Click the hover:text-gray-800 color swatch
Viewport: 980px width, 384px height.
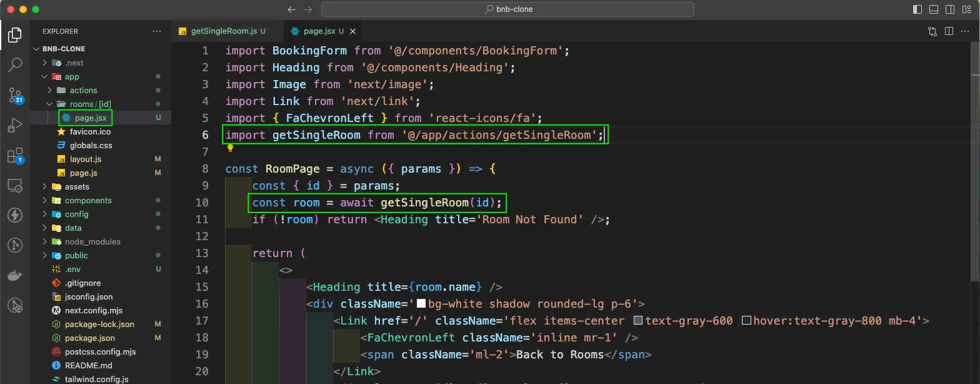click(x=746, y=321)
